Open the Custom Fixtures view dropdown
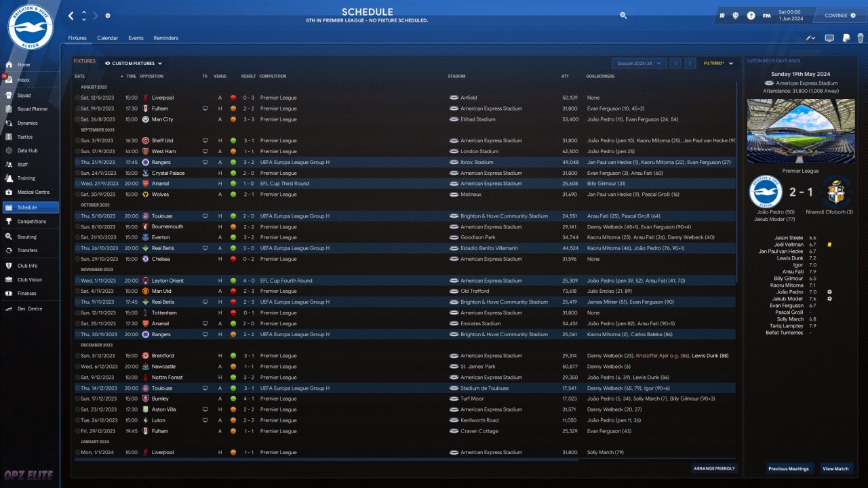This screenshot has width=868, height=488. [x=134, y=64]
